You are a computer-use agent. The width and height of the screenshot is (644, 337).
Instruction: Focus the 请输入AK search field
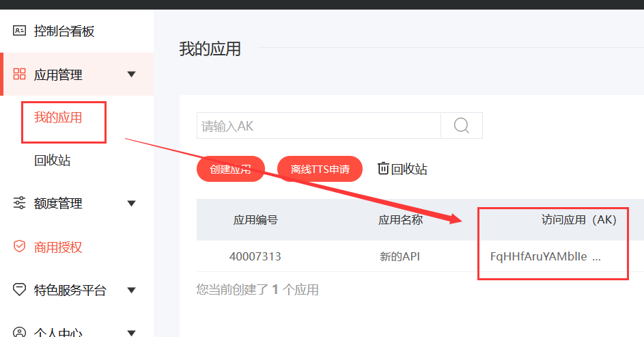319,125
